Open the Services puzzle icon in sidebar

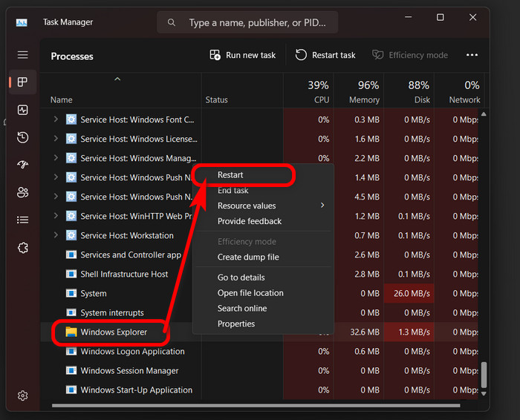(x=22, y=247)
